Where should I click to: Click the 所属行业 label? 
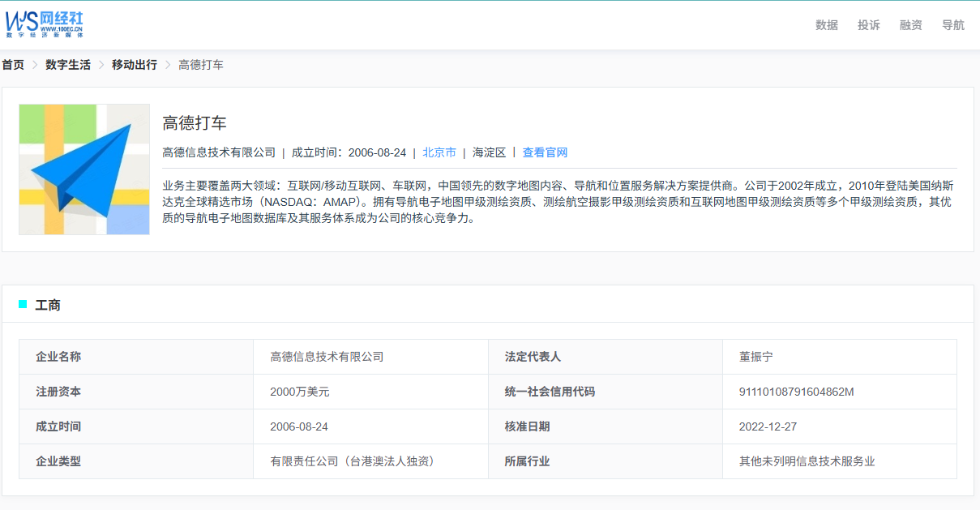tap(528, 461)
